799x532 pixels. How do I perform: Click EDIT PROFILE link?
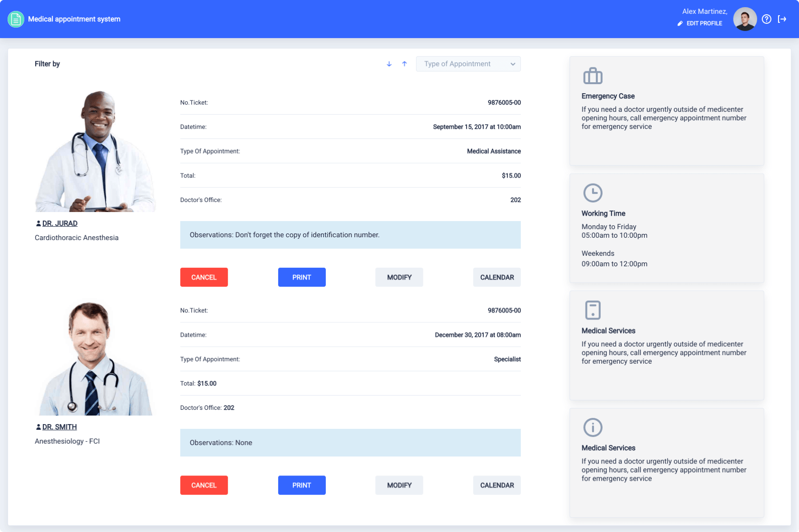click(704, 23)
